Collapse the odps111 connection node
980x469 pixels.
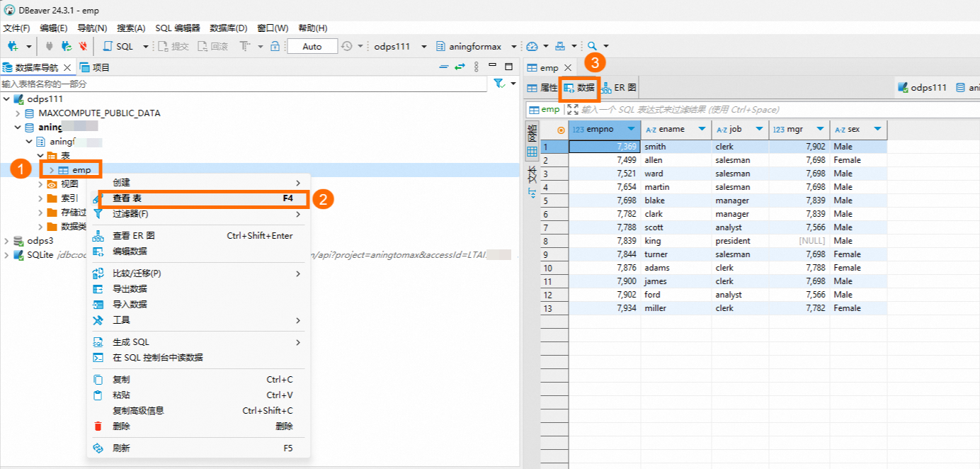point(7,98)
